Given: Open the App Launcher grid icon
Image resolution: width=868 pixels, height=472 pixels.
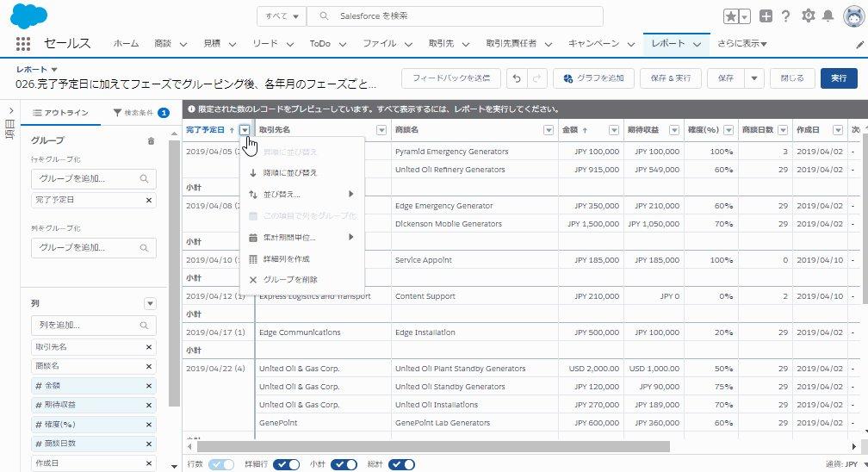Looking at the screenshot, I should [x=23, y=44].
